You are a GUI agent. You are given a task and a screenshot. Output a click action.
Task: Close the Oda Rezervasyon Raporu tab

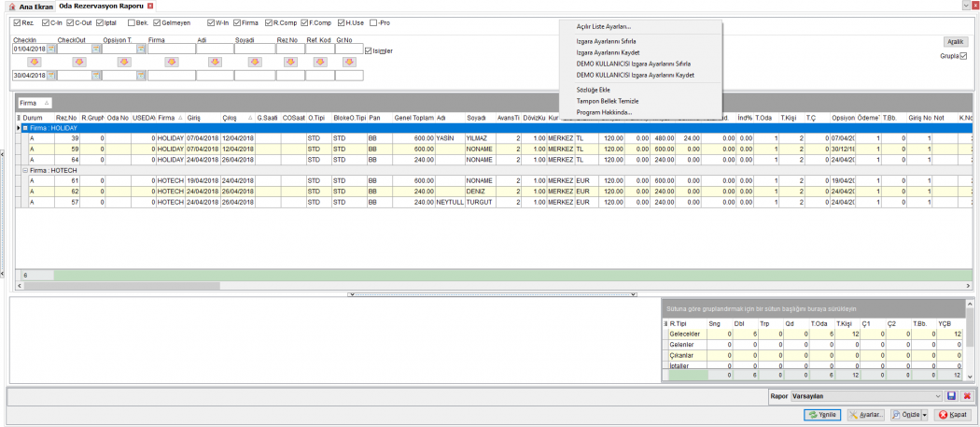pos(149,6)
